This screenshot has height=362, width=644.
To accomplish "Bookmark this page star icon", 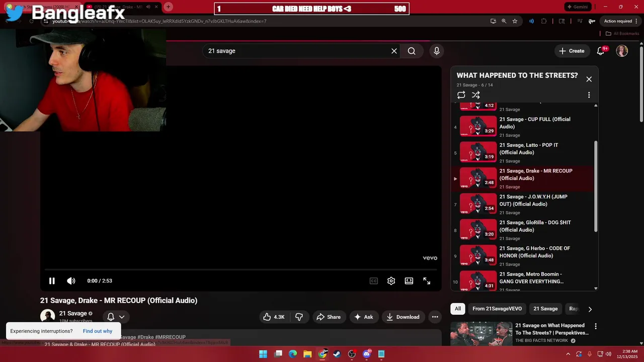I will [515, 21].
